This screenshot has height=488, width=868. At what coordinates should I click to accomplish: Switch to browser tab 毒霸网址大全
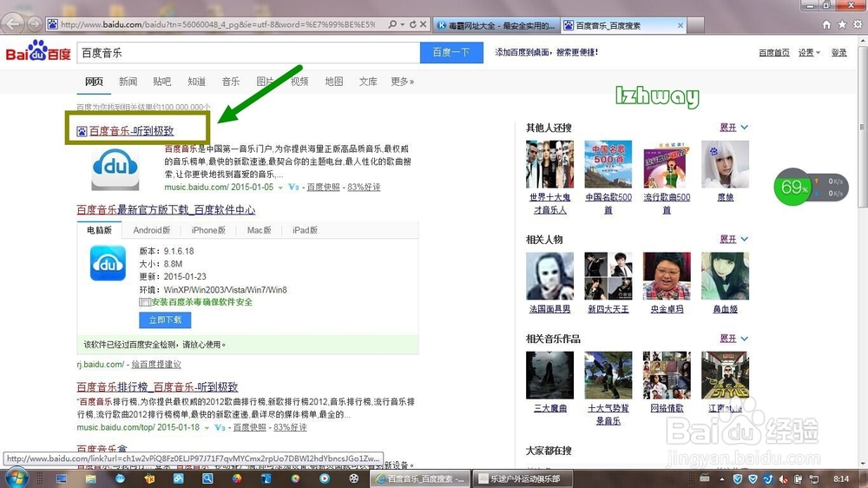(x=496, y=25)
